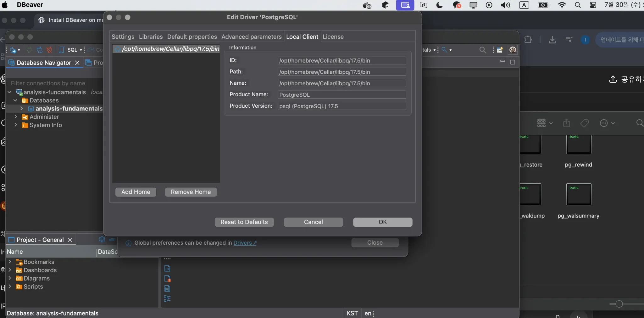Viewport: 644px width, 318px height.
Task: Click blue search magnifier icon in DBeaver toolbar
Action: tap(444, 50)
